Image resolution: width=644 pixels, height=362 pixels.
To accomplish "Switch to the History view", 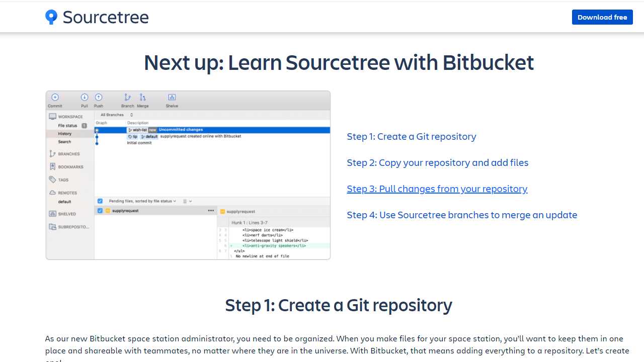I will point(65,134).
